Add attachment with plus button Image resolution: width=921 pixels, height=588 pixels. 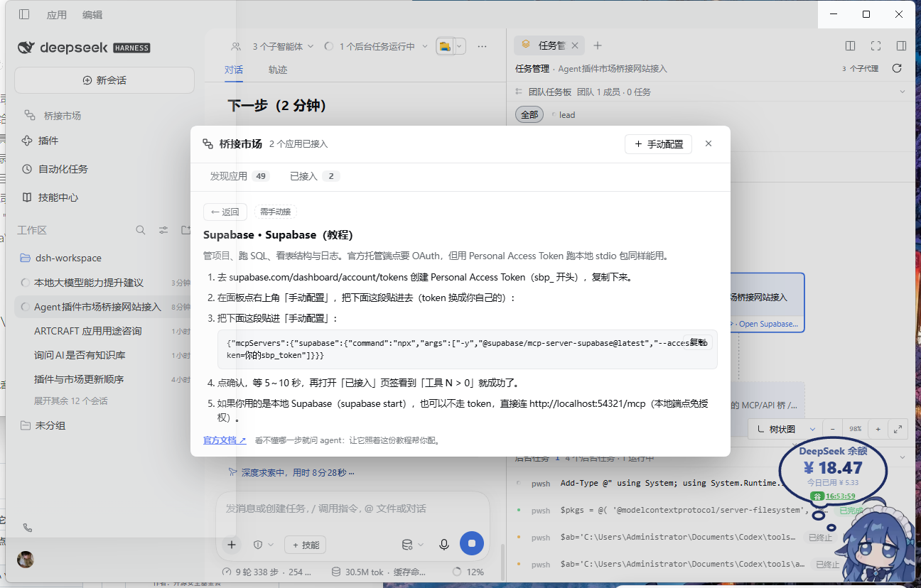tap(231, 545)
